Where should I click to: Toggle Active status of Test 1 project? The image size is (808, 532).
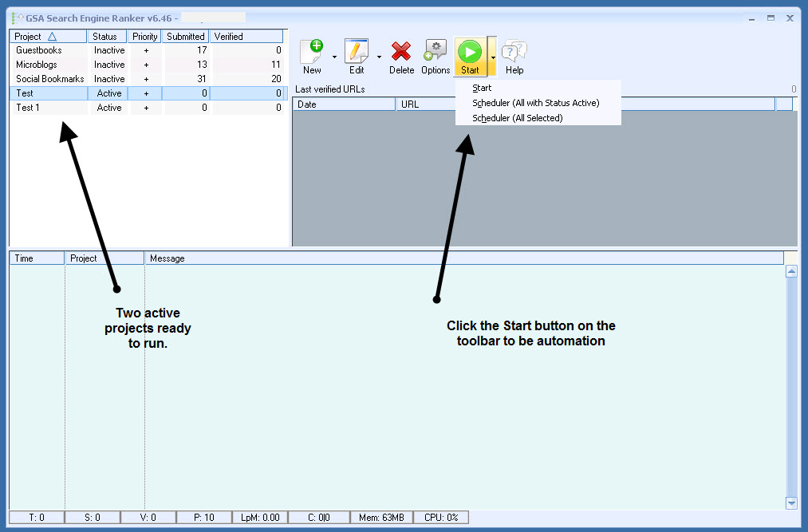click(x=109, y=108)
